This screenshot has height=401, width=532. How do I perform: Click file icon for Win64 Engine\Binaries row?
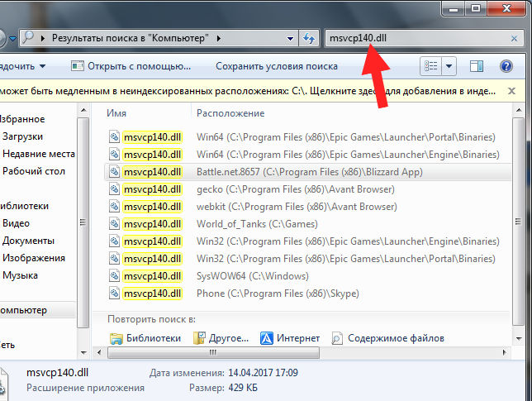[114, 155]
